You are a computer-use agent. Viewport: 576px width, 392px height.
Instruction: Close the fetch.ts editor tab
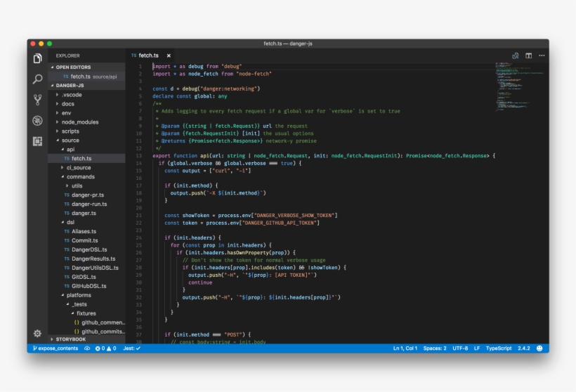169,55
